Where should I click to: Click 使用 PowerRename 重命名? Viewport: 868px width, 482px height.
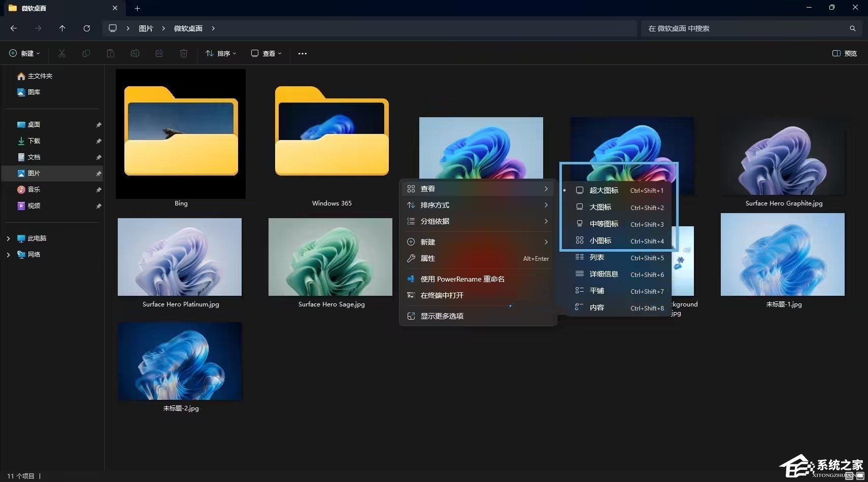tap(478, 279)
